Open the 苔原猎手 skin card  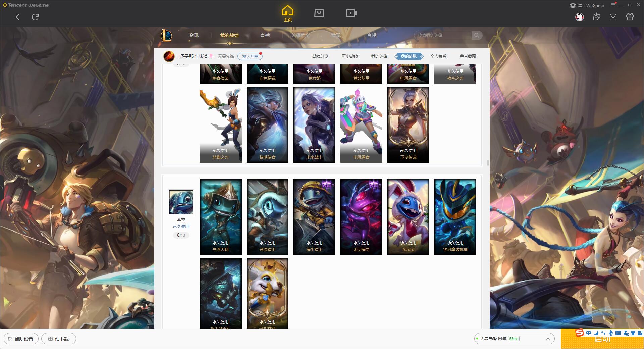[267, 217]
